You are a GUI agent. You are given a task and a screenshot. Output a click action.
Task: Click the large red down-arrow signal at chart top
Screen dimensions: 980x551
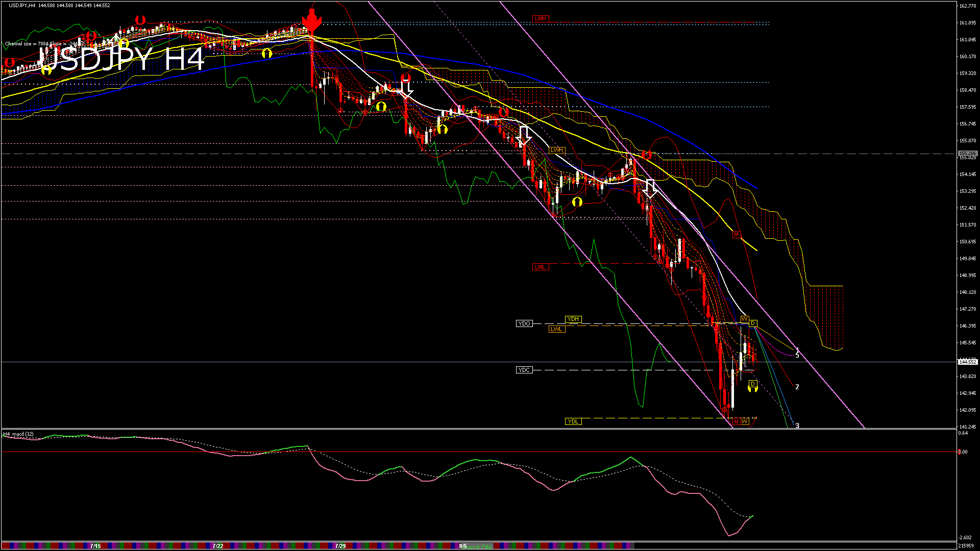pyautogui.click(x=311, y=21)
